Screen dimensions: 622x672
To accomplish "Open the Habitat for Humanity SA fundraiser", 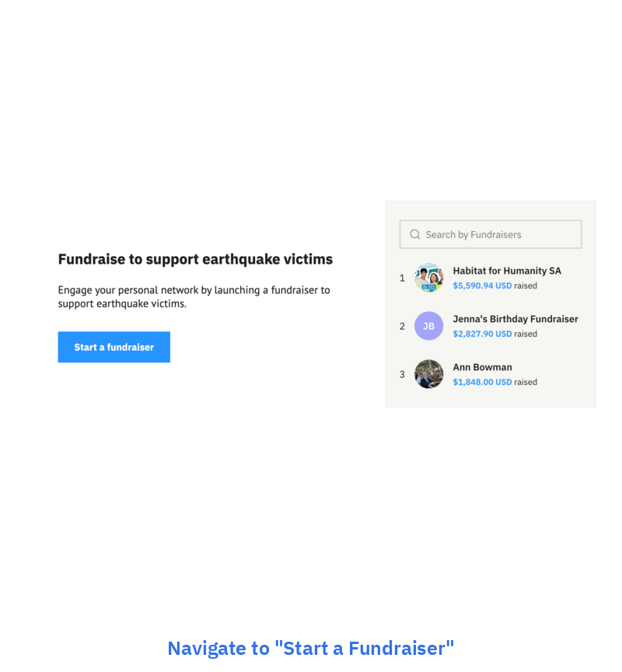I will pos(507,271).
